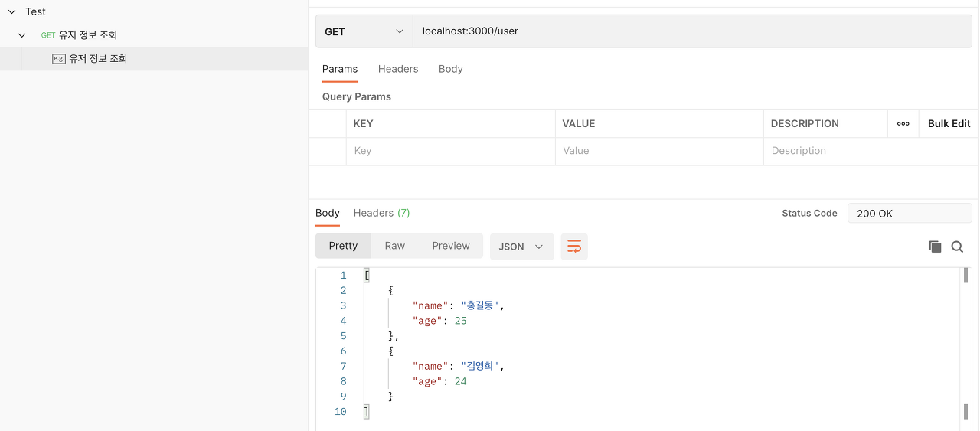Screen dimensions: 980x431
Task: Switch to the response Body tab
Action: tap(328, 213)
